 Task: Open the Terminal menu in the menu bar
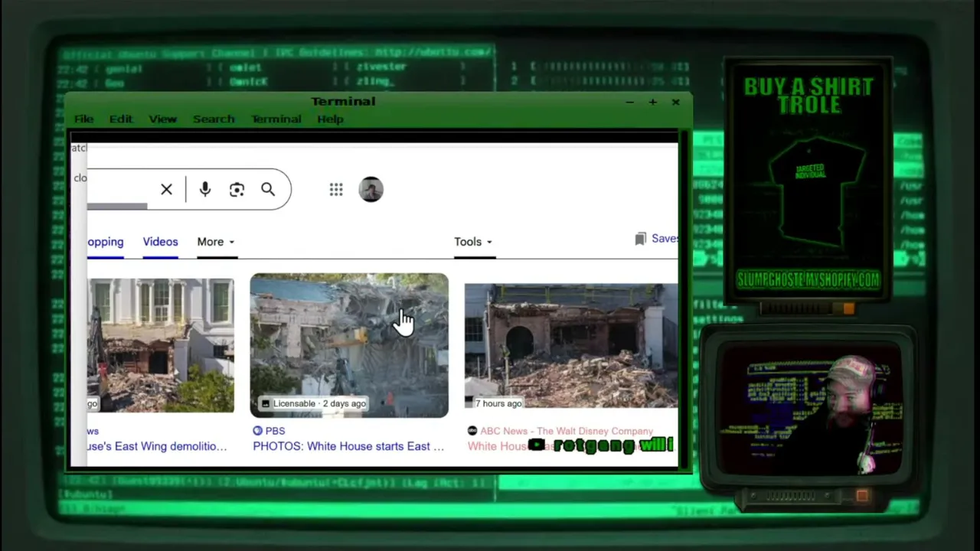(276, 119)
